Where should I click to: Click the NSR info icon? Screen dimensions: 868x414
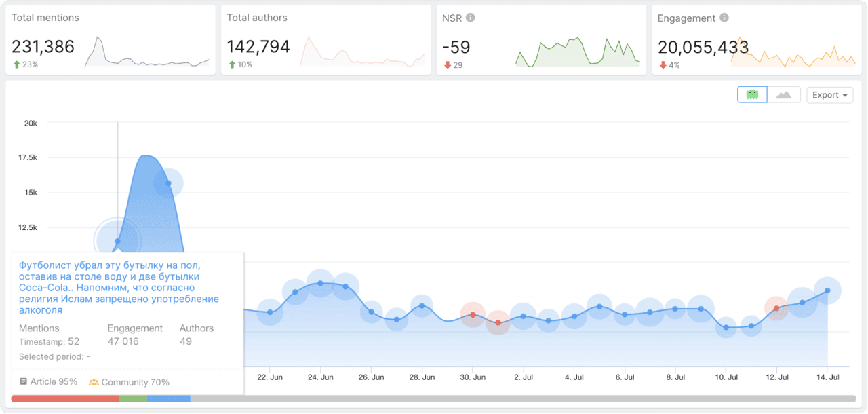pos(471,18)
